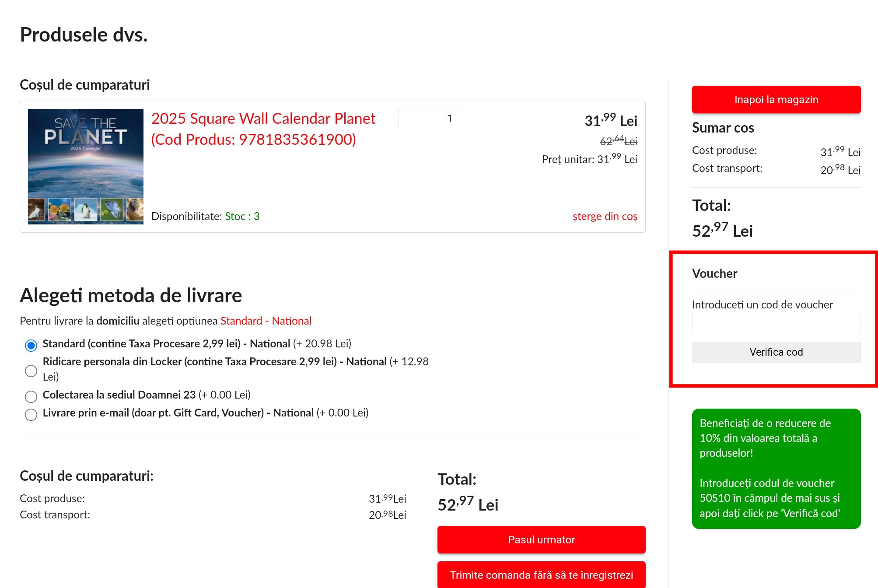
Task: Click the struck-through 62,64 Lei old price
Action: tap(618, 141)
